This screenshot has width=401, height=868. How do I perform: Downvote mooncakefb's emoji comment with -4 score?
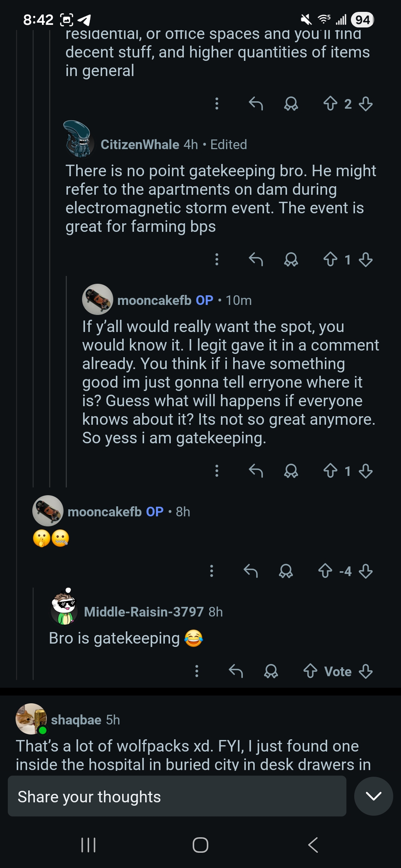[366, 571]
